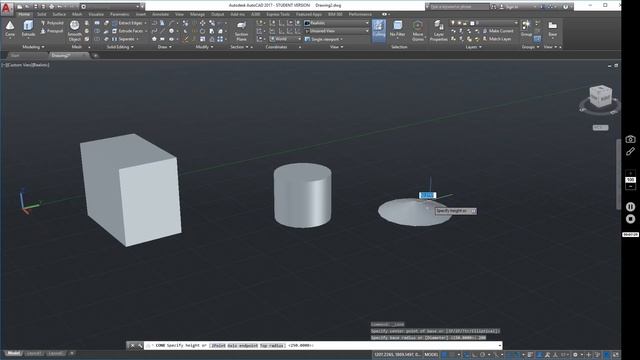
Task: Stop the screen recording
Action: tap(630, 219)
